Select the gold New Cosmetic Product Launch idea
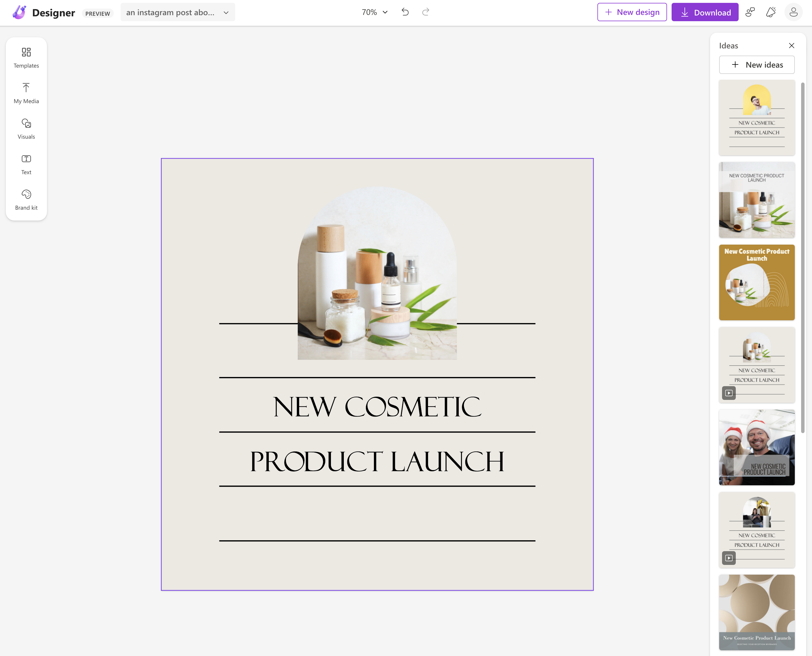Screen dimensions: 812x656 click(756, 282)
